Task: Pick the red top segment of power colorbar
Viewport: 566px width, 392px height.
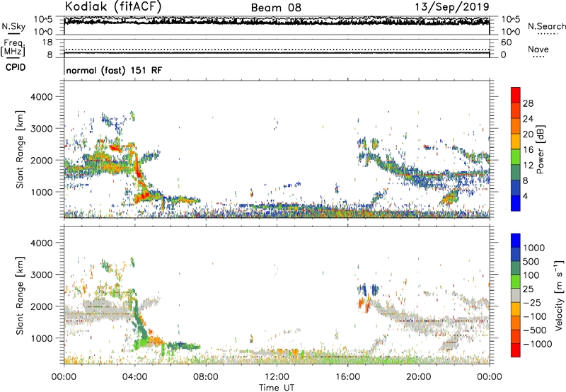Action: point(516,95)
